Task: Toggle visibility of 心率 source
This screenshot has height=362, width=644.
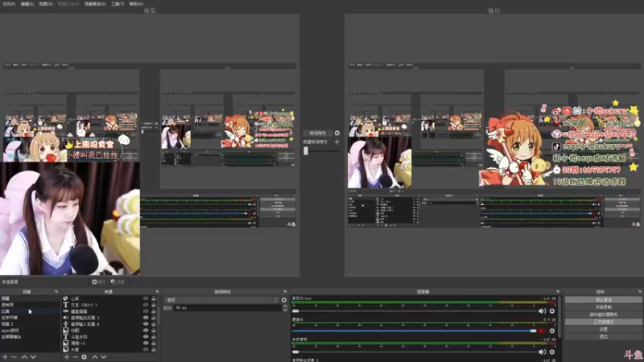Action: pos(146,298)
